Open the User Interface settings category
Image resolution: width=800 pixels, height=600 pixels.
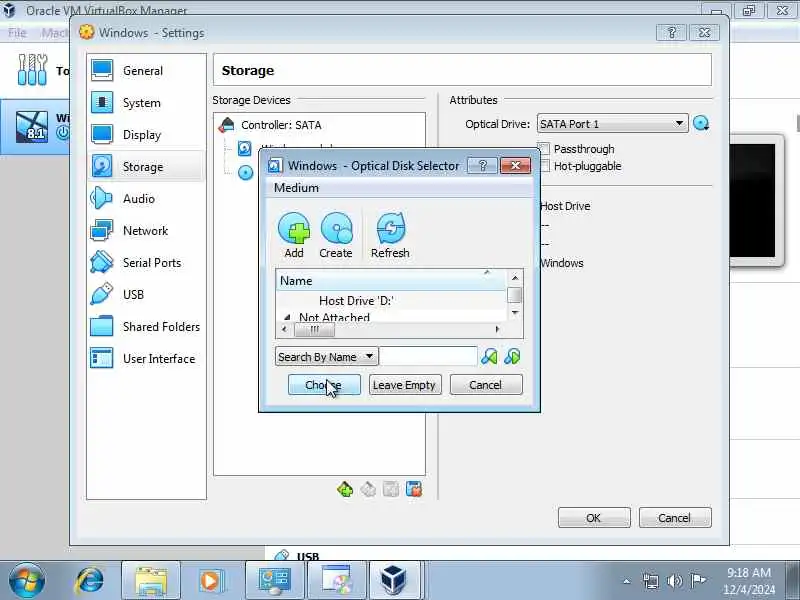146,359
